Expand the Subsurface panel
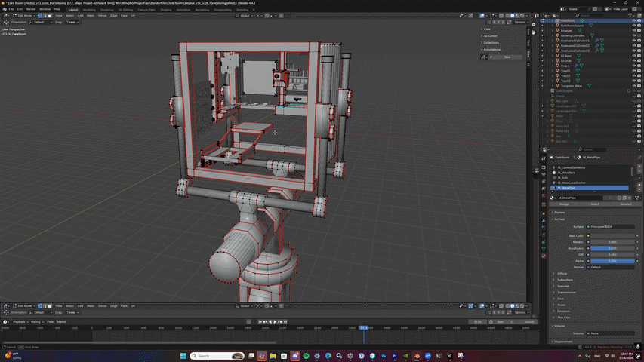The width and height of the screenshot is (644, 362). tap(565, 280)
